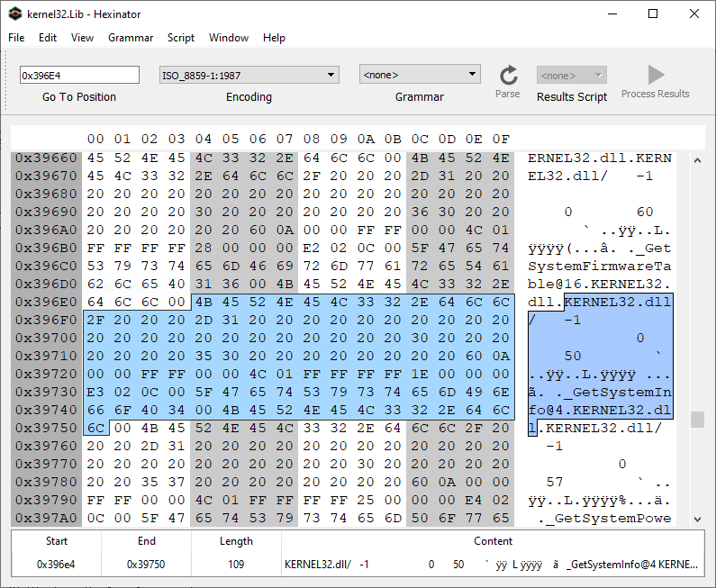This screenshot has width=716, height=588.
Task: Select row address 0x39660
Action: 46,158
